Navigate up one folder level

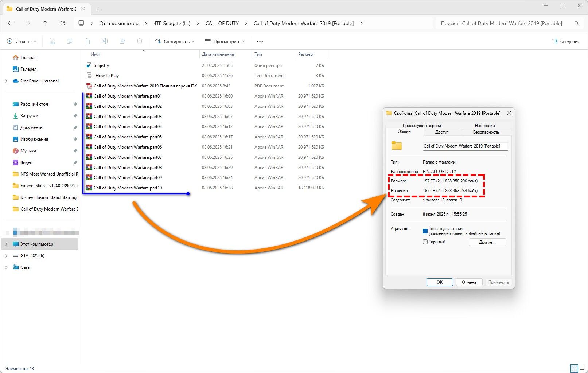click(45, 23)
